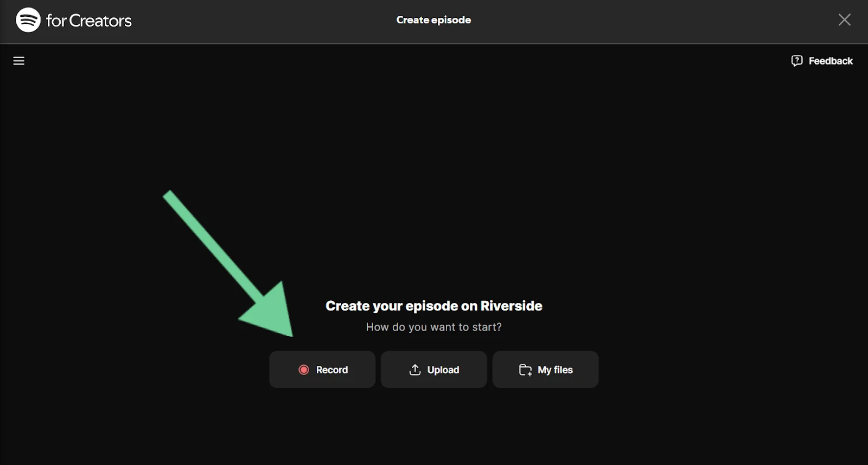
Task: Click the 'Create episode' title text
Action: [433, 20]
